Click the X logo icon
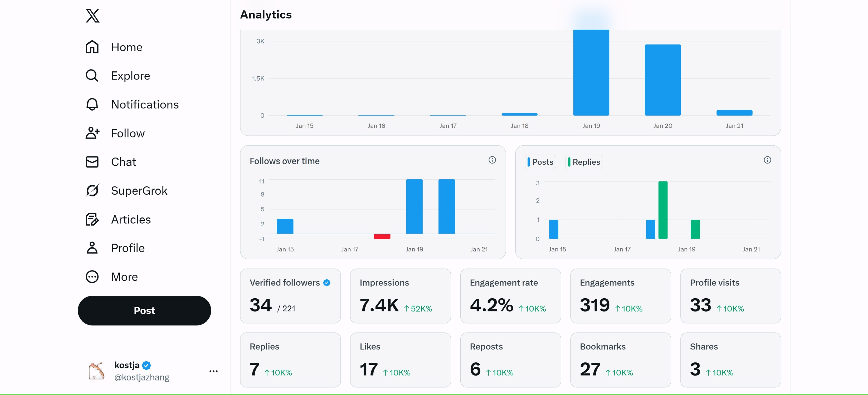This screenshot has width=868, height=395. (92, 16)
